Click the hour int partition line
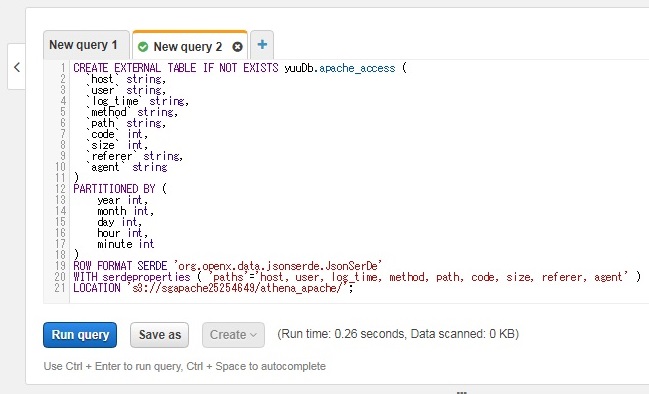 pos(123,233)
